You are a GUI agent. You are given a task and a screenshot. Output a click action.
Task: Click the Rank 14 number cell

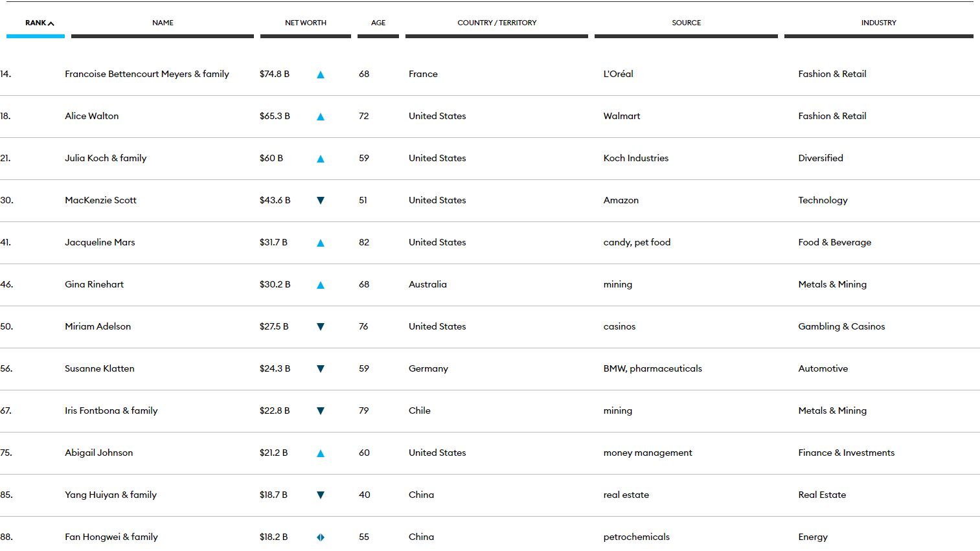tap(6, 74)
